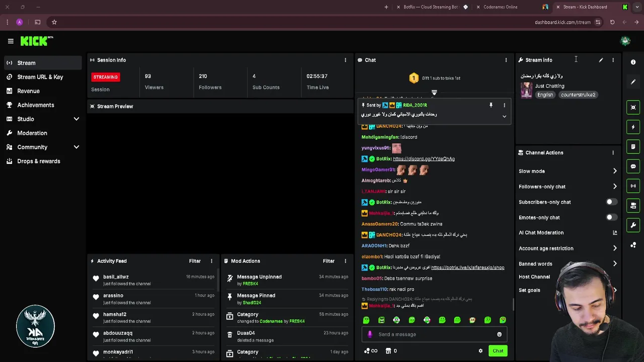Open Mod Actions Filter

pos(329,261)
